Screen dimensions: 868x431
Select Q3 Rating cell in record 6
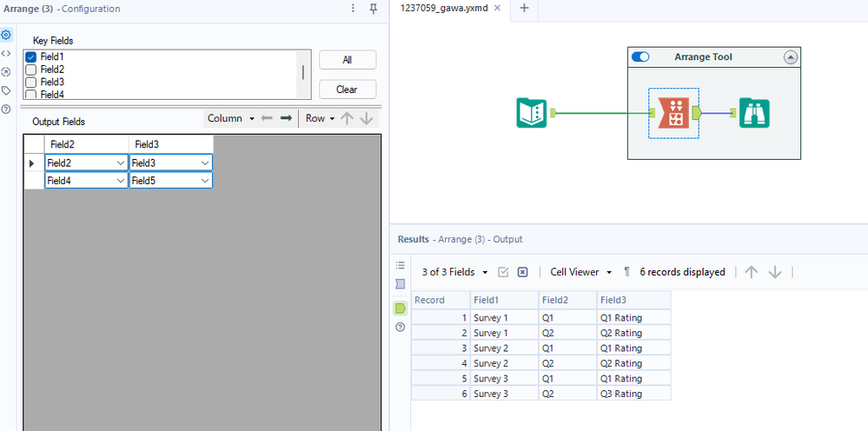point(633,394)
